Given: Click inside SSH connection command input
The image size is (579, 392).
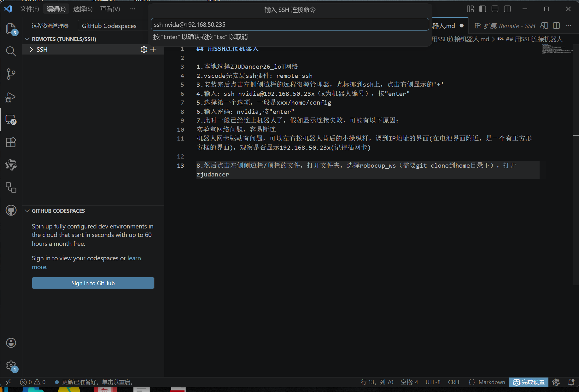Looking at the screenshot, I should click(x=290, y=25).
